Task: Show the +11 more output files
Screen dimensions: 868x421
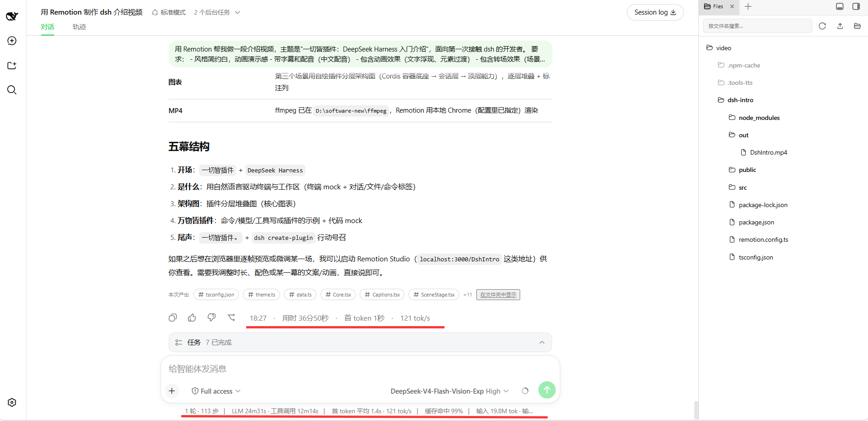Action: point(468,295)
